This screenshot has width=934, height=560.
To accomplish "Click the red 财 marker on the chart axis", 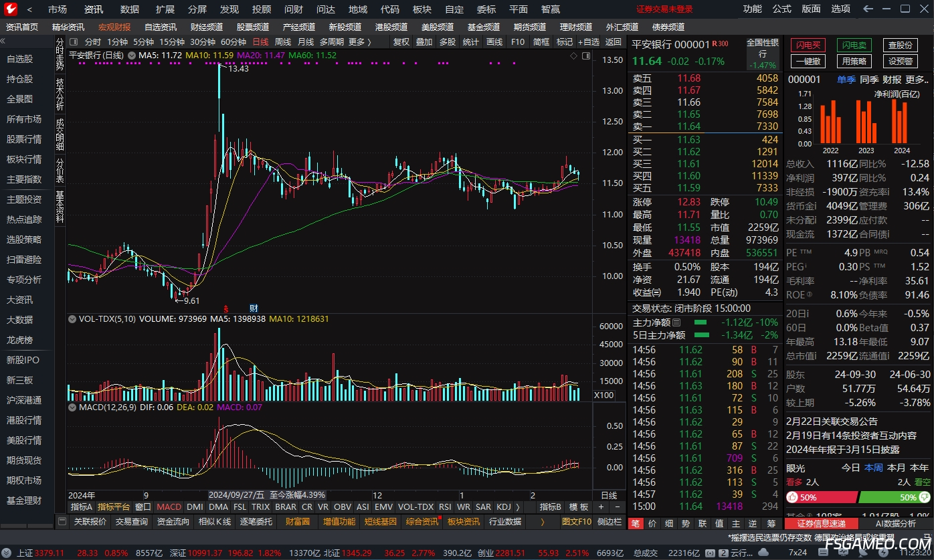I will point(254,308).
